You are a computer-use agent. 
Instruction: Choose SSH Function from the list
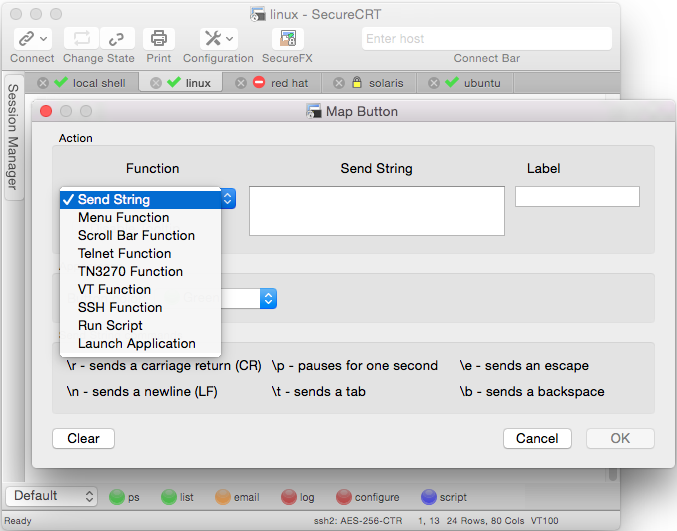[x=140, y=307]
